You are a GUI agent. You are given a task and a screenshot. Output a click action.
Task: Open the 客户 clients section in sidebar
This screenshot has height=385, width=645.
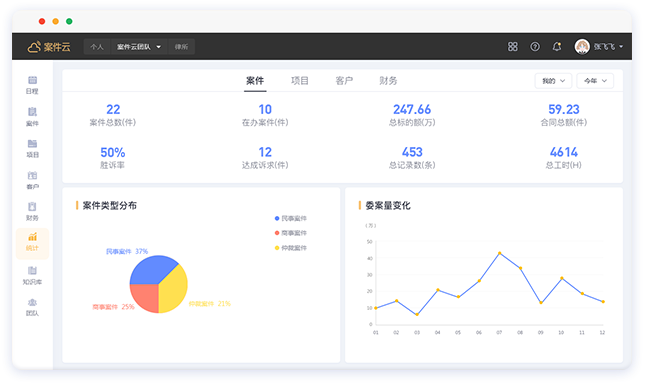pos(32,181)
